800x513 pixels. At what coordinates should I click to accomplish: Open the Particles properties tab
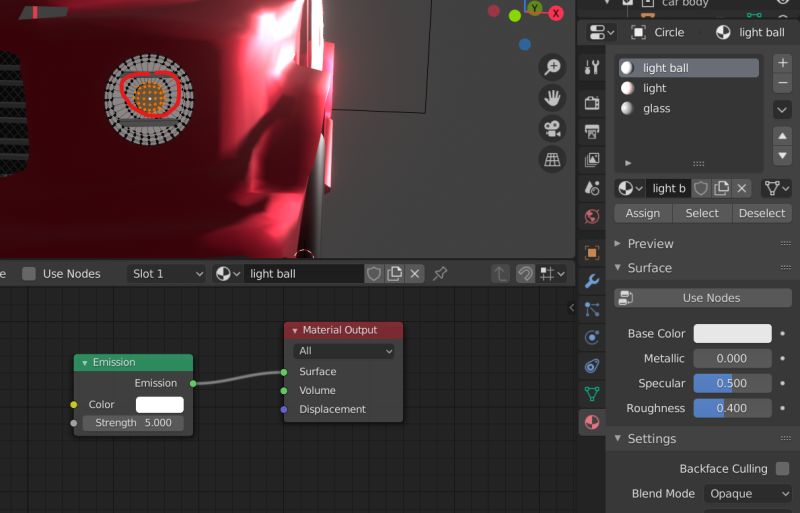point(592,309)
